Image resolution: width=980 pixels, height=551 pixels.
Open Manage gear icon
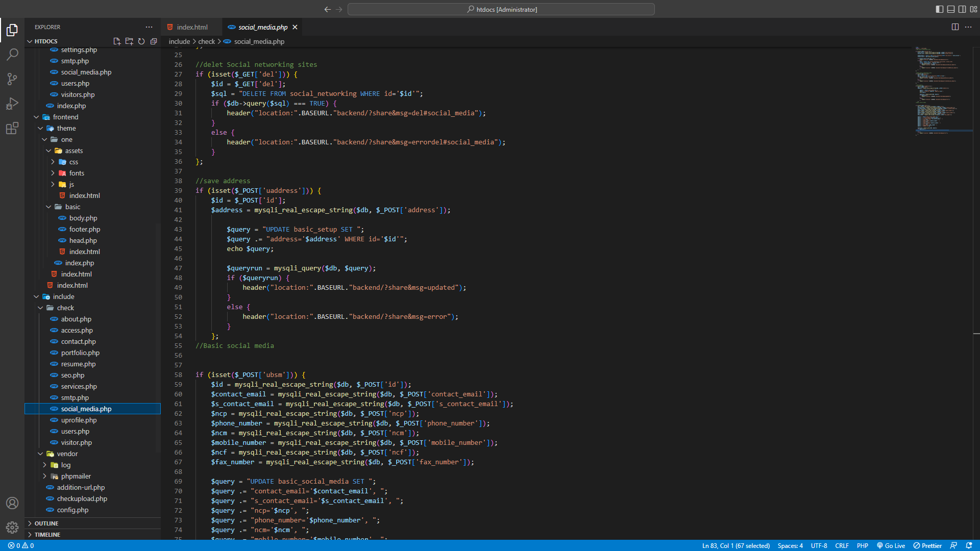pos(12,527)
